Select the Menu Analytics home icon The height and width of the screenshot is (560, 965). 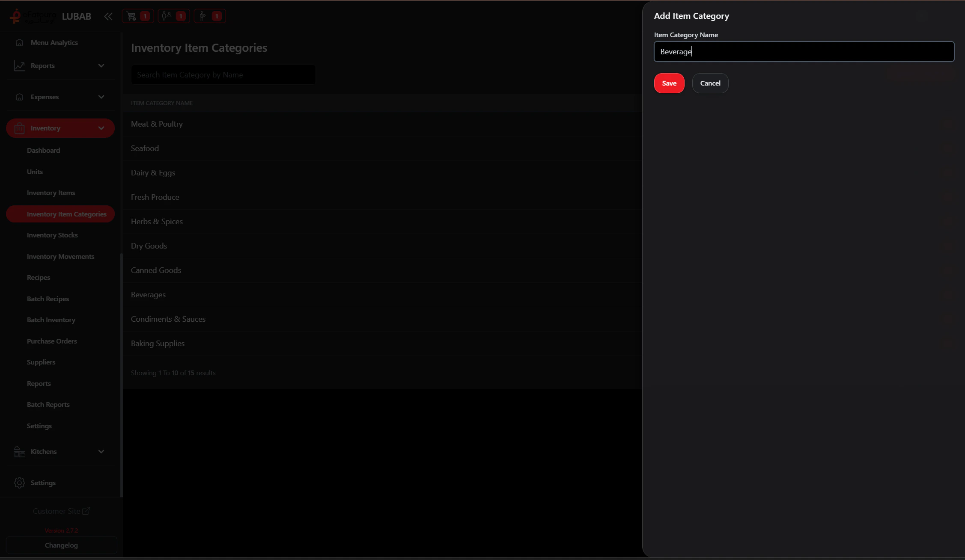click(19, 42)
